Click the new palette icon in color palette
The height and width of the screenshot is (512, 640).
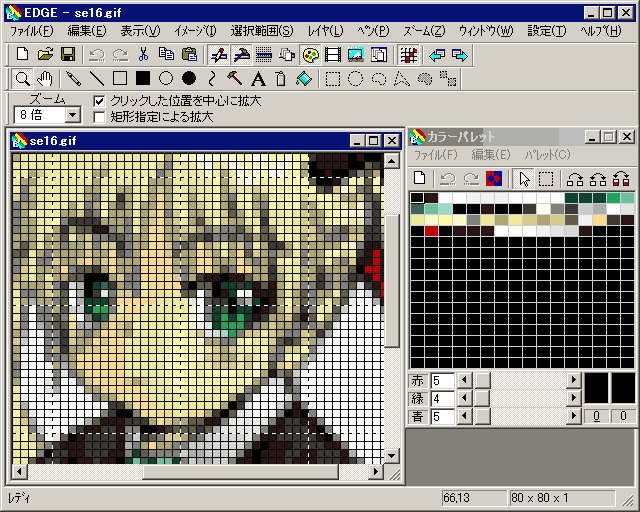coord(419,179)
